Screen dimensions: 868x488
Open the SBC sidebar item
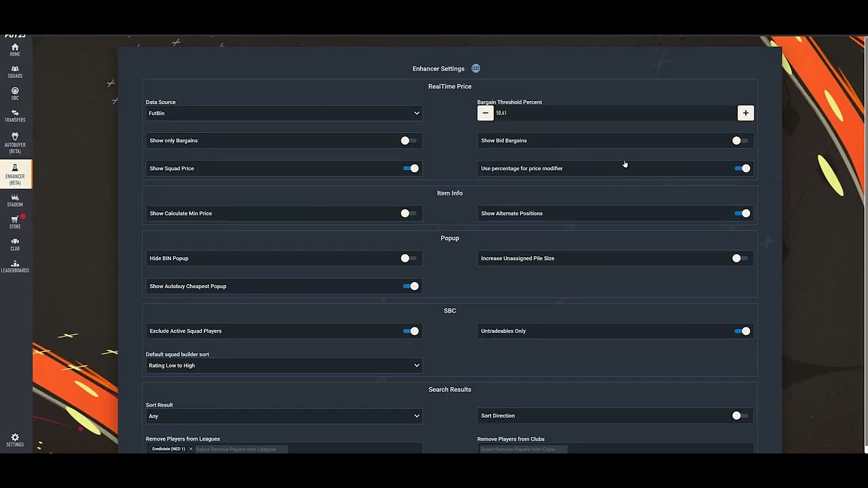pos(15,94)
